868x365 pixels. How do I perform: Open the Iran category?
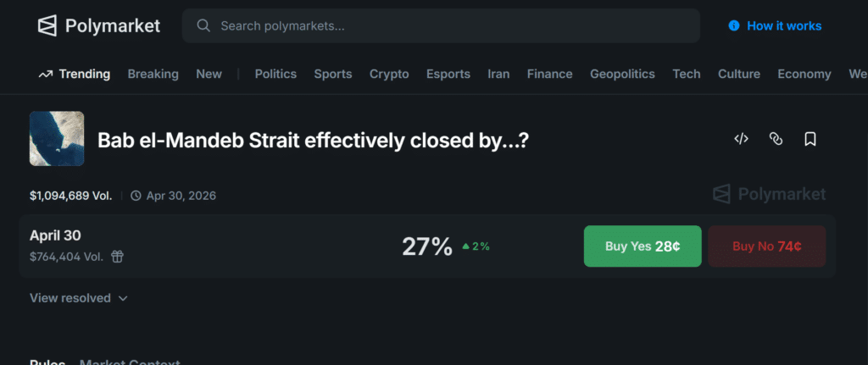click(498, 74)
